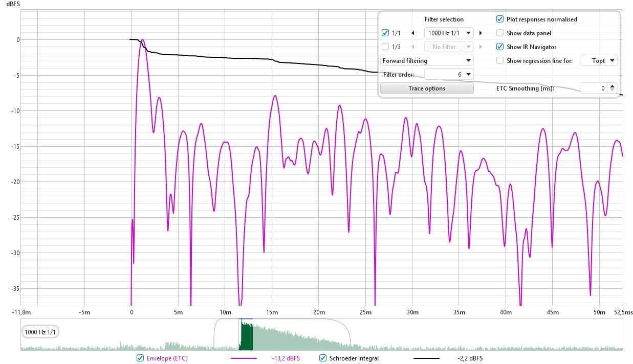Decrease ETC Smoothing with the down arrow

click(x=613, y=91)
